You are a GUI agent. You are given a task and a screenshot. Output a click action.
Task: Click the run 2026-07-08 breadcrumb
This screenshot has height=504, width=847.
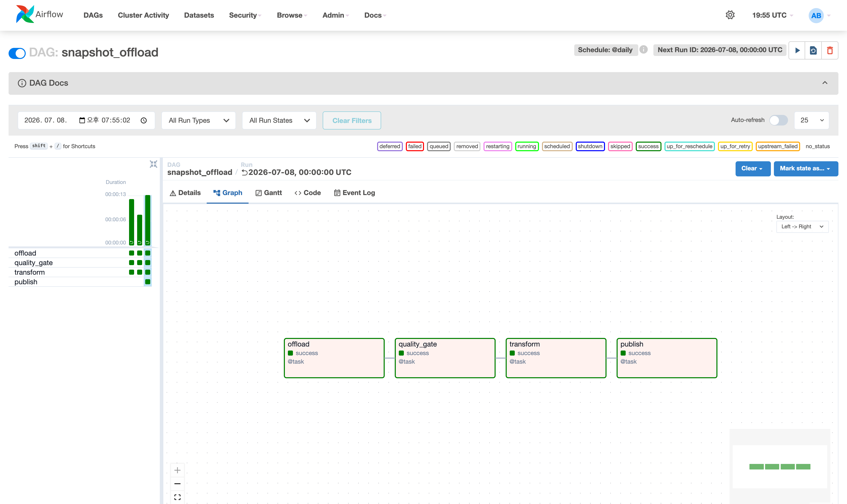(296, 172)
